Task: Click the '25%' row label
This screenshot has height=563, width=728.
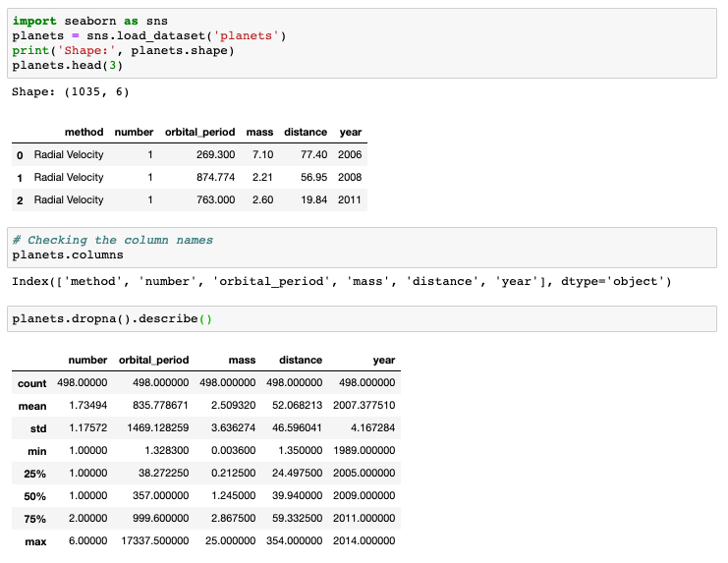Action: point(34,474)
